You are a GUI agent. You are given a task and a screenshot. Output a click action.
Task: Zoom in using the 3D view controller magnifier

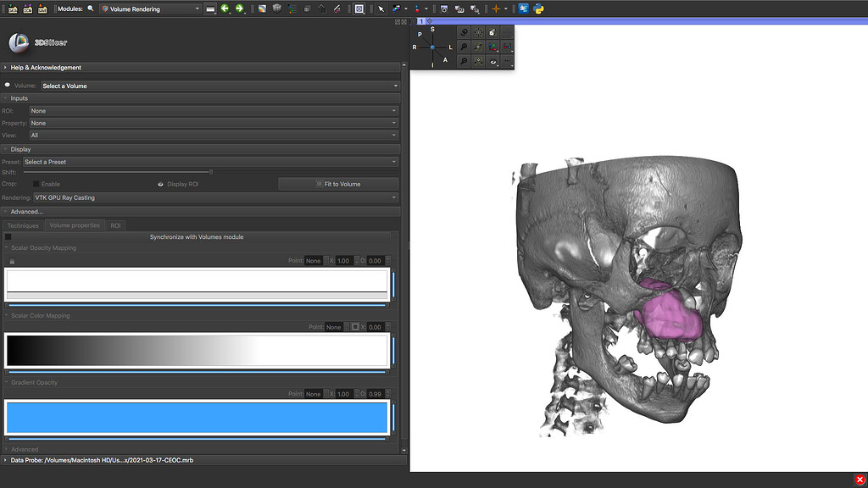(463, 46)
